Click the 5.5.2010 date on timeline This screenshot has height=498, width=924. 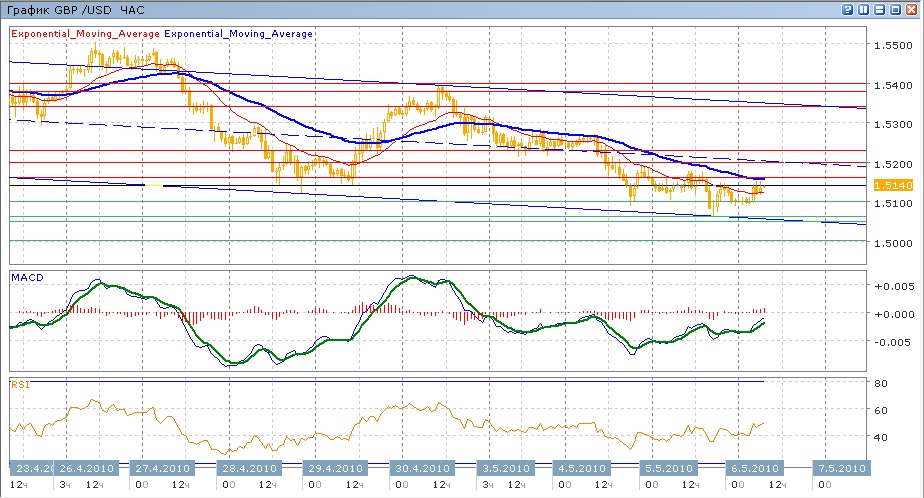tap(666, 468)
